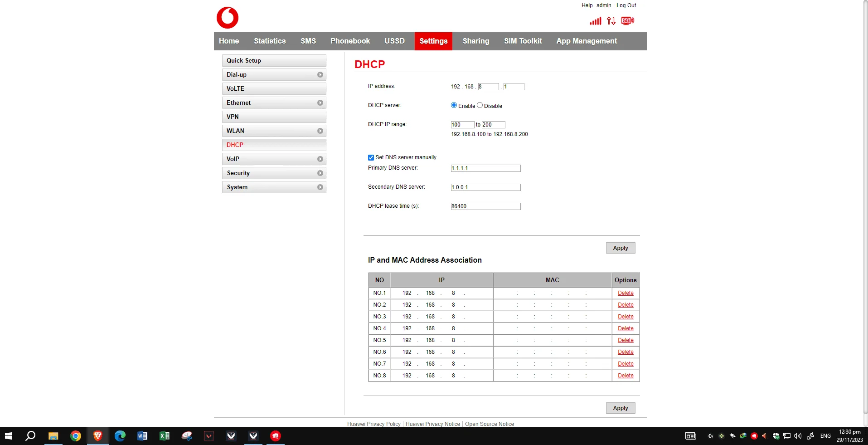Toggle the Set DNS server manually checkbox
Viewport: 868px width, 445px height.
point(371,157)
